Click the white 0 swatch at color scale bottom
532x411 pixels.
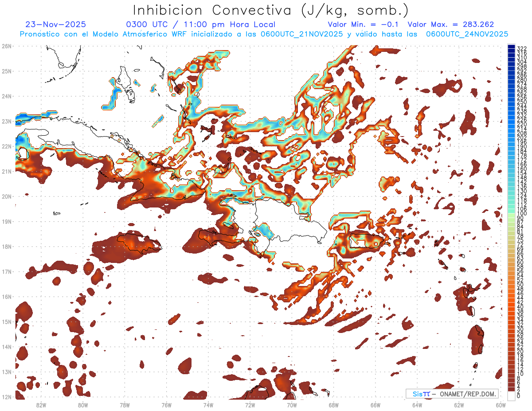(511, 396)
